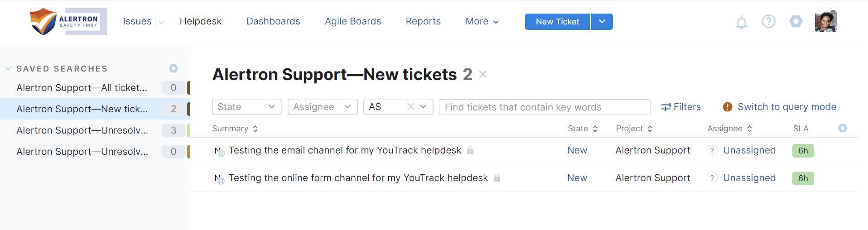Image resolution: width=868 pixels, height=230 pixels.
Task: Open ticket Testing the online form channel
Action: click(x=358, y=178)
